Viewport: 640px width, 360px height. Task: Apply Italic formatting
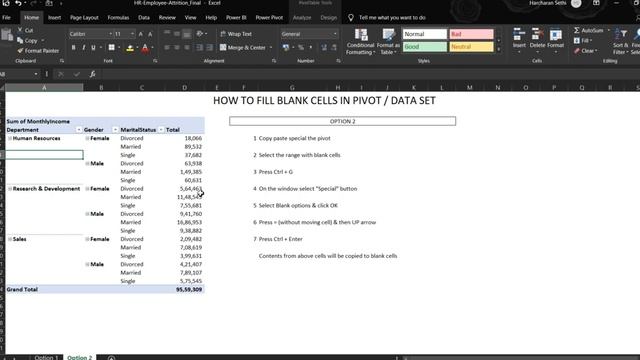tap(83, 48)
